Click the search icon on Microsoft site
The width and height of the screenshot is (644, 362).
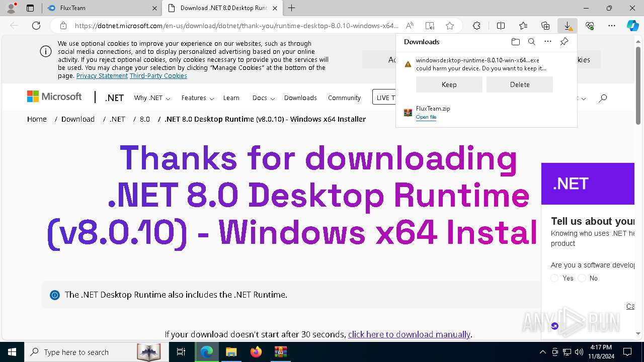click(603, 98)
